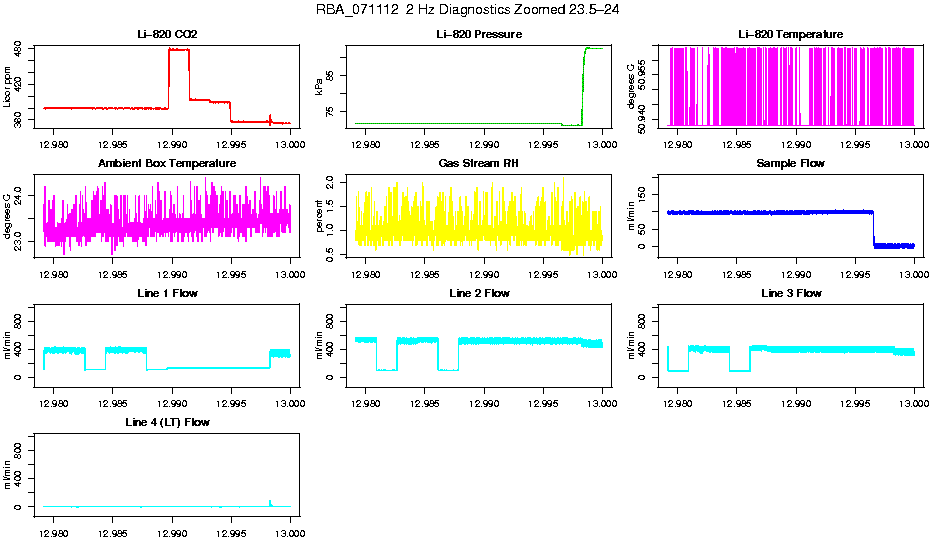This screenshot has width=936, height=540.
Task: Click the Line 1 Flow title
Action: pyautogui.click(x=167, y=293)
